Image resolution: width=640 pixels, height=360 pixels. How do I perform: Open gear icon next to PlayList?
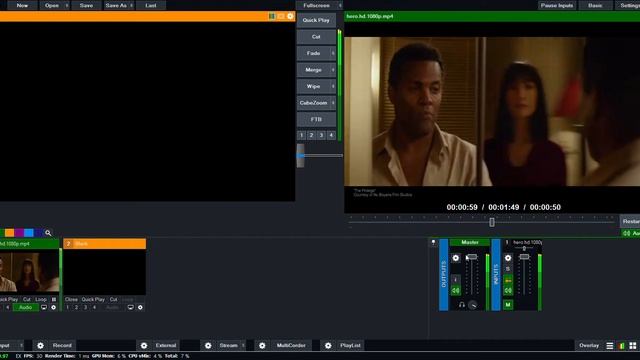[x=328, y=345]
